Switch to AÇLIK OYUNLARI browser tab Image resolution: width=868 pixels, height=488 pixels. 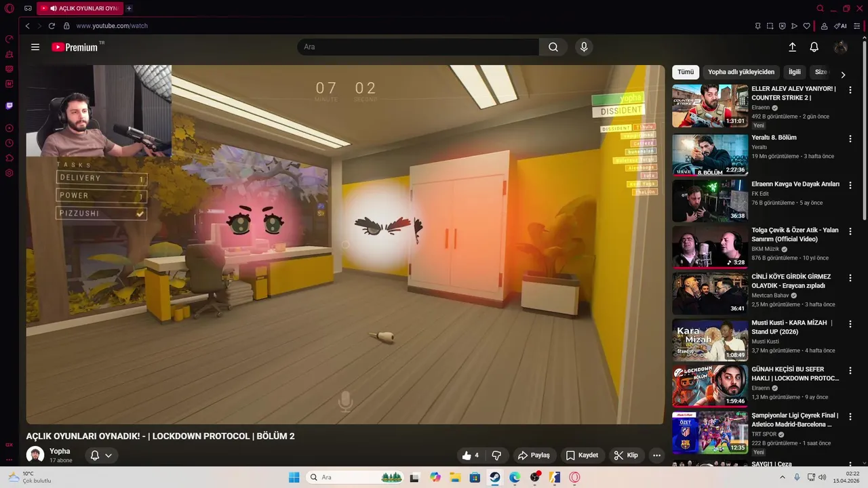point(79,8)
